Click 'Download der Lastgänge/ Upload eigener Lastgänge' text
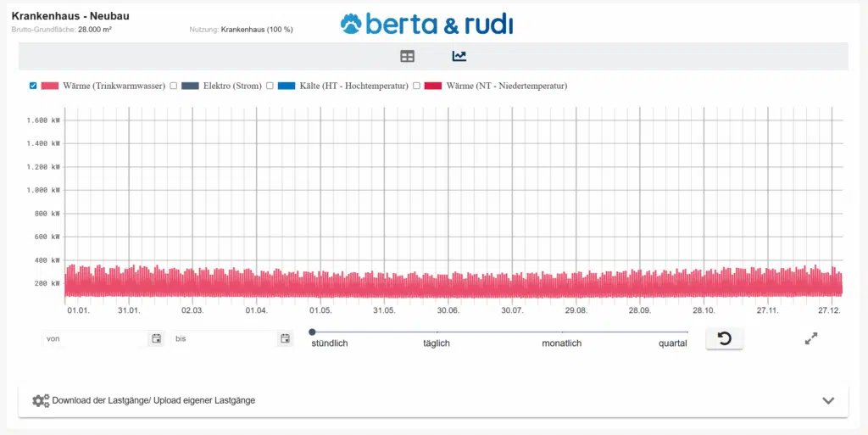 (153, 400)
